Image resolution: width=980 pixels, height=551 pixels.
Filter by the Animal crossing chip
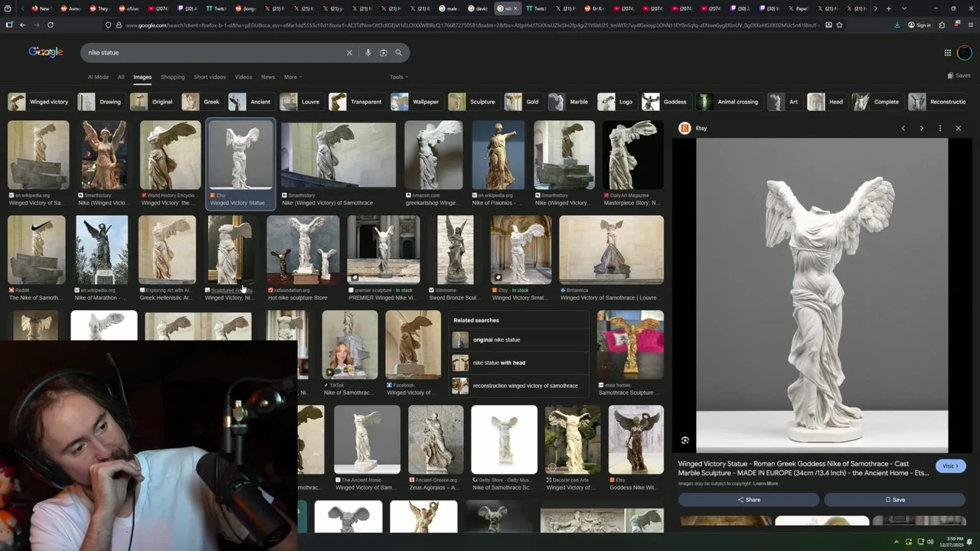coord(729,102)
